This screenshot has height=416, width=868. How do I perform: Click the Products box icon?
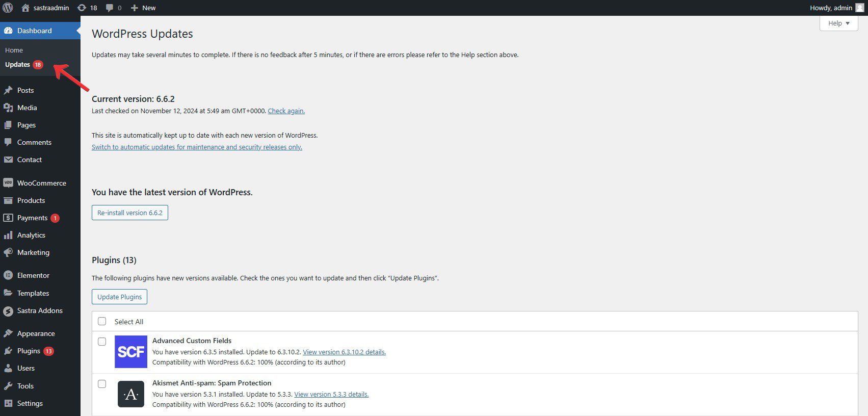point(8,200)
